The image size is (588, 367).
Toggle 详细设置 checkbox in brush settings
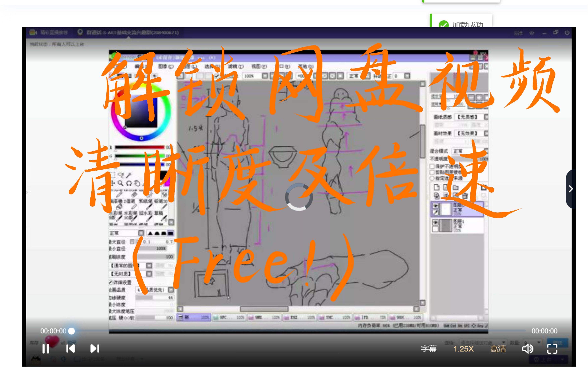coord(111,282)
